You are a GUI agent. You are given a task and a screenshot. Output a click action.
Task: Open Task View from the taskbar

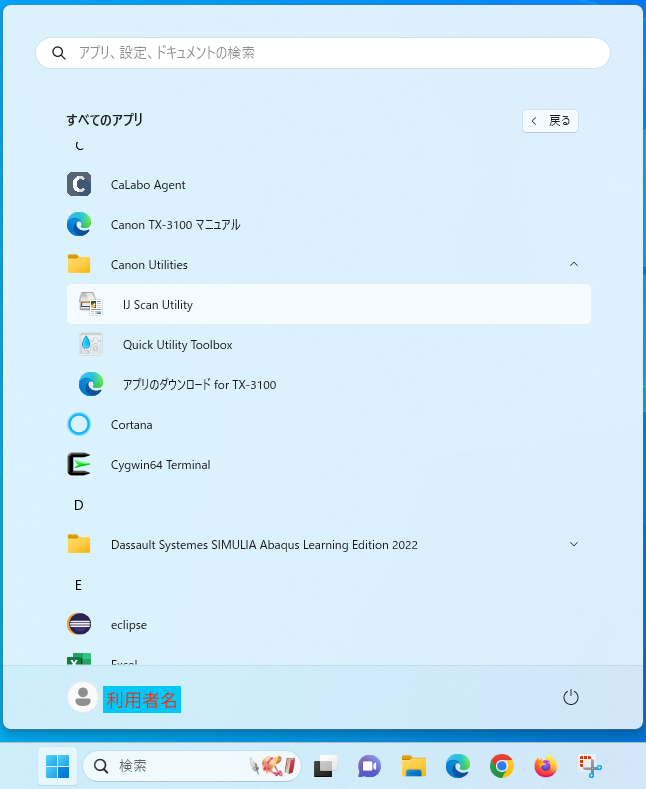(325, 766)
